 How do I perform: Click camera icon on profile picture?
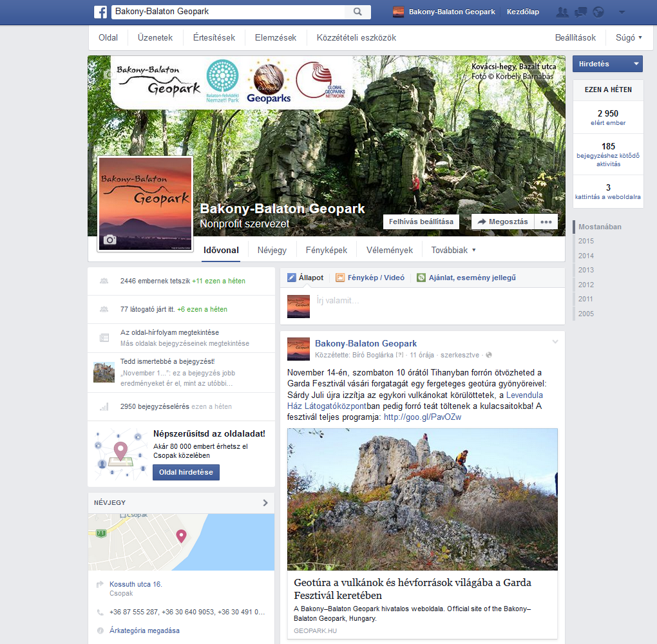[110, 240]
